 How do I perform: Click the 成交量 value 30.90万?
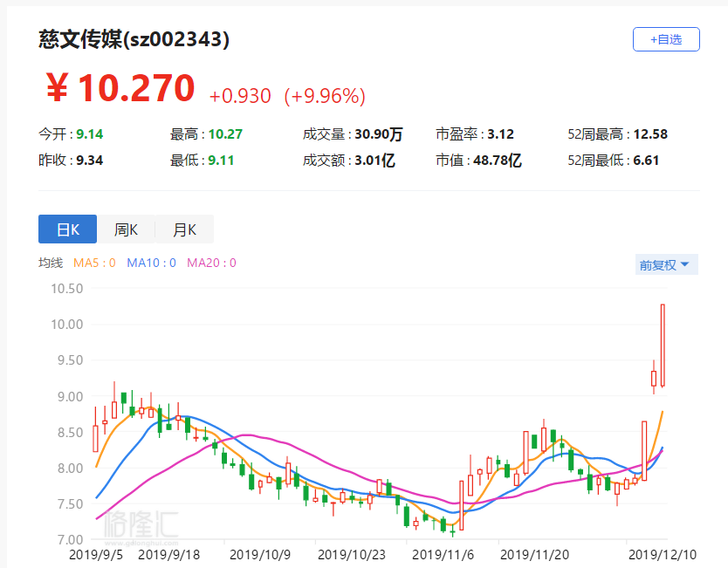[378, 134]
